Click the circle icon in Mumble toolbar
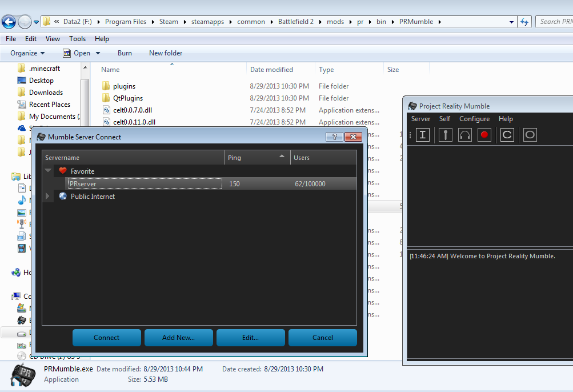This screenshot has height=392, width=573. coord(530,135)
